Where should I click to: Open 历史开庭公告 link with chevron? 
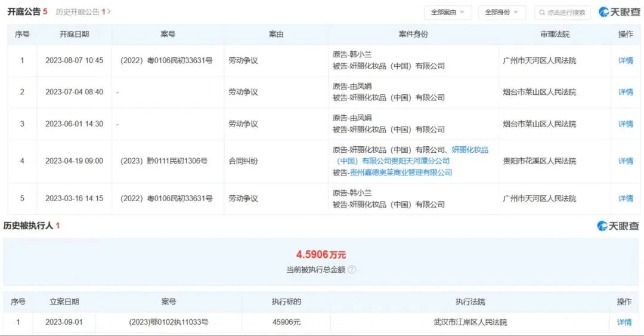tap(83, 12)
